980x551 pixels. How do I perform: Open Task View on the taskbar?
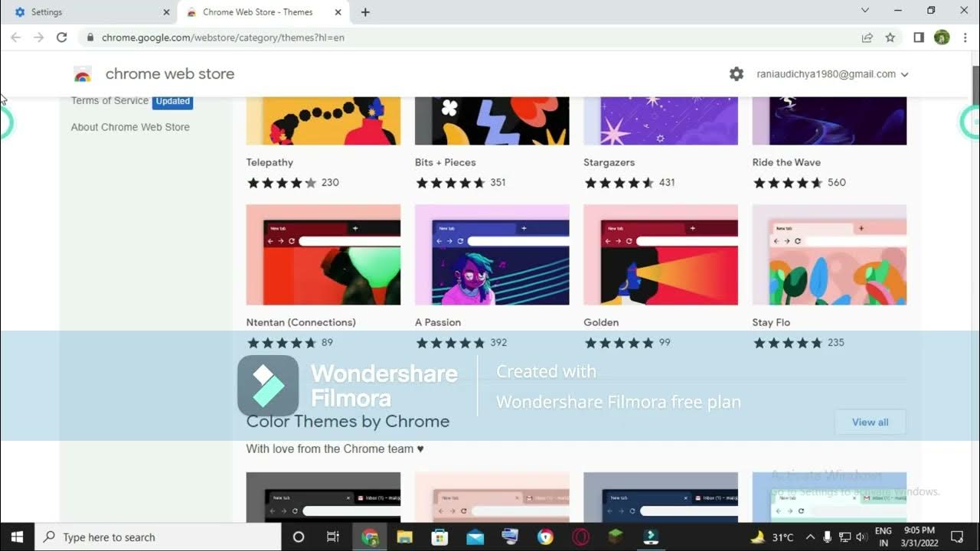click(333, 536)
